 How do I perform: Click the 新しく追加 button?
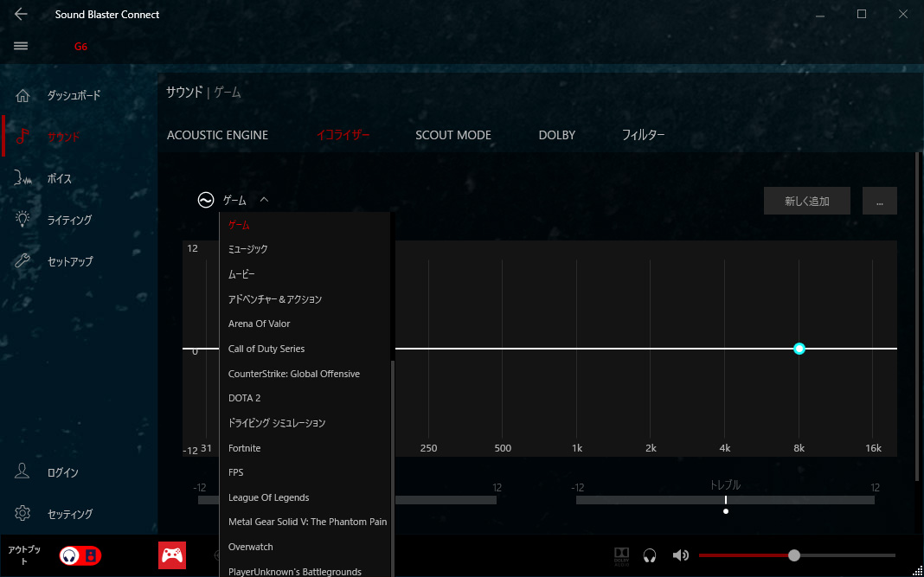tap(806, 201)
